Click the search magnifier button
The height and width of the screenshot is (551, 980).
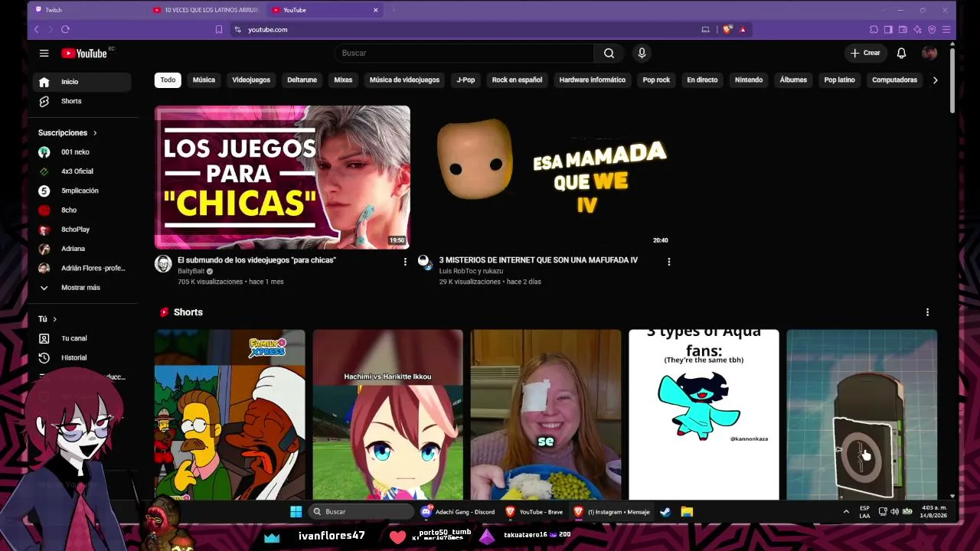pos(609,53)
